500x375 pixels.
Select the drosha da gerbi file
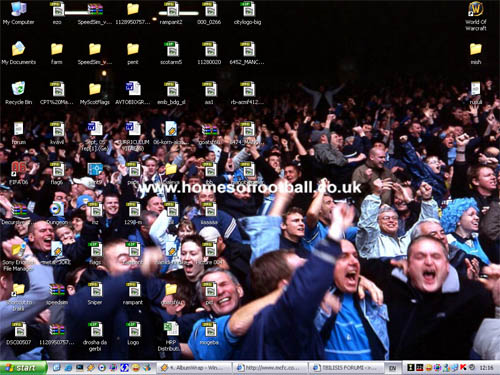pos(95,336)
